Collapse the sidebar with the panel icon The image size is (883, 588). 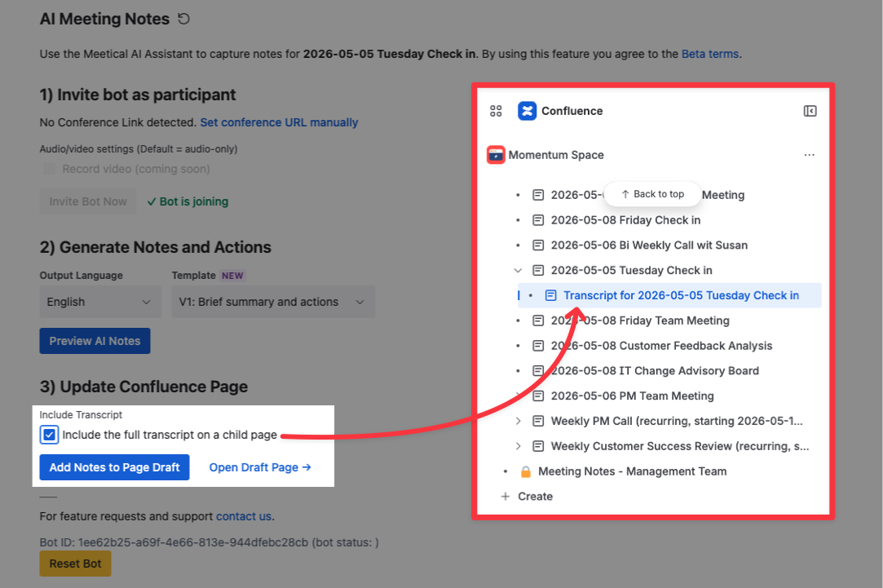pos(810,111)
